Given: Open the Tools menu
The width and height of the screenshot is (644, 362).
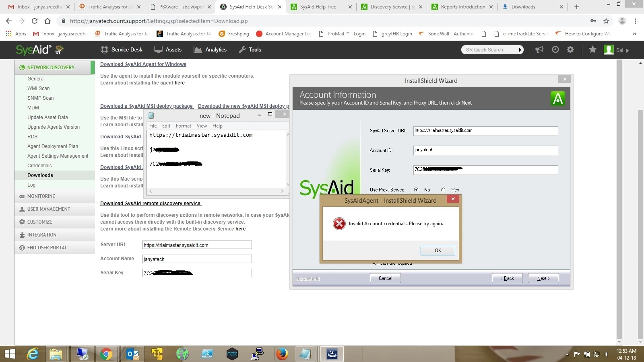Looking at the screenshot, I should [250, 49].
